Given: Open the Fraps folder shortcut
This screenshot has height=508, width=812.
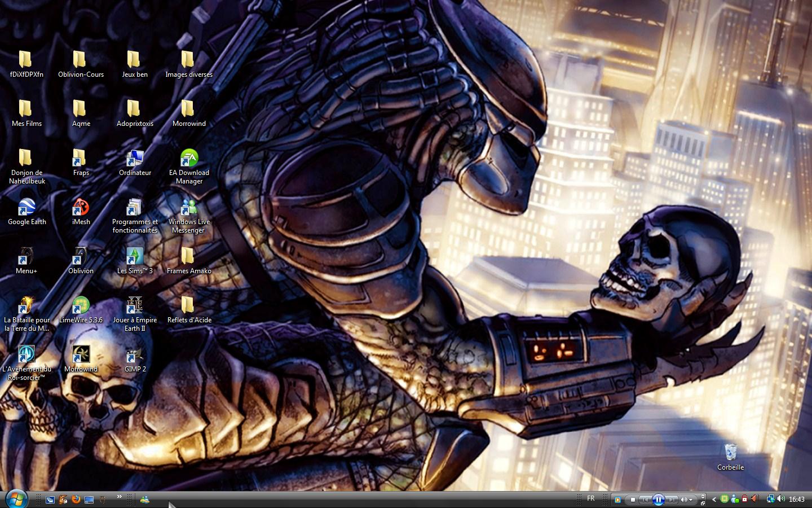Looking at the screenshot, I should pyautogui.click(x=81, y=159).
